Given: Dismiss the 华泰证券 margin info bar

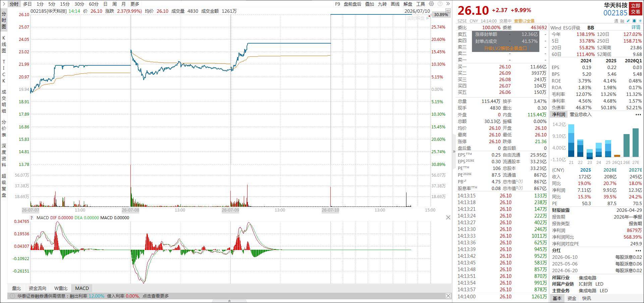Looking at the screenshot, I should [x=448, y=296].
